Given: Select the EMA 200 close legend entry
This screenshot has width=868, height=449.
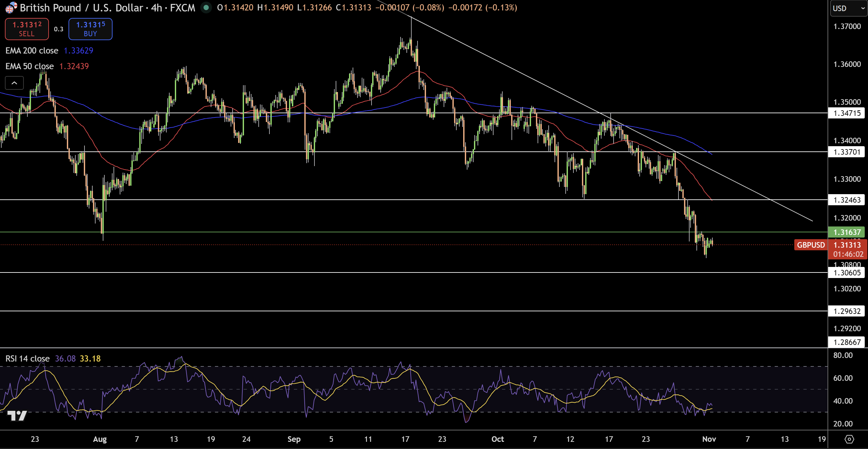Looking at the screenshot, I should [x=32, y=51].
